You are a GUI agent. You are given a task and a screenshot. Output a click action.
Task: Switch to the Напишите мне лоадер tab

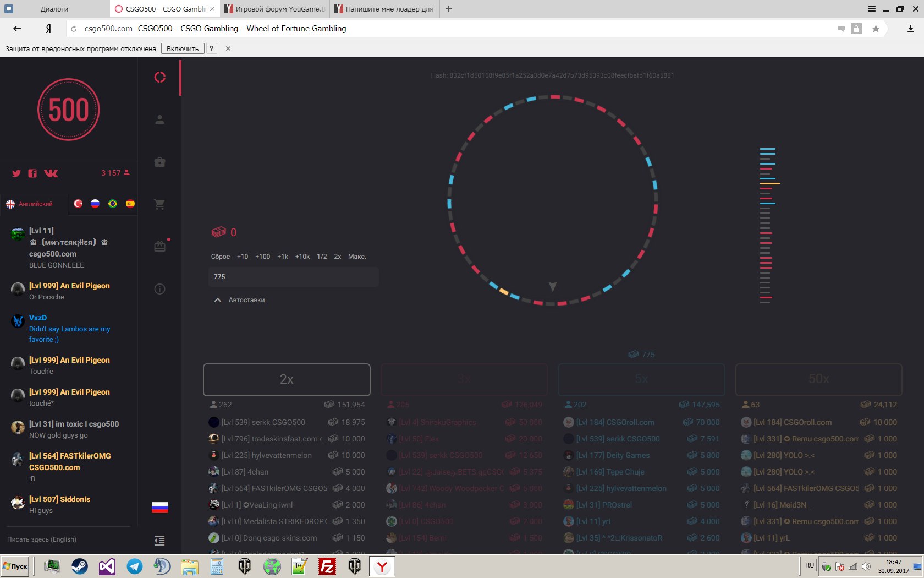[x=385, y=9]
